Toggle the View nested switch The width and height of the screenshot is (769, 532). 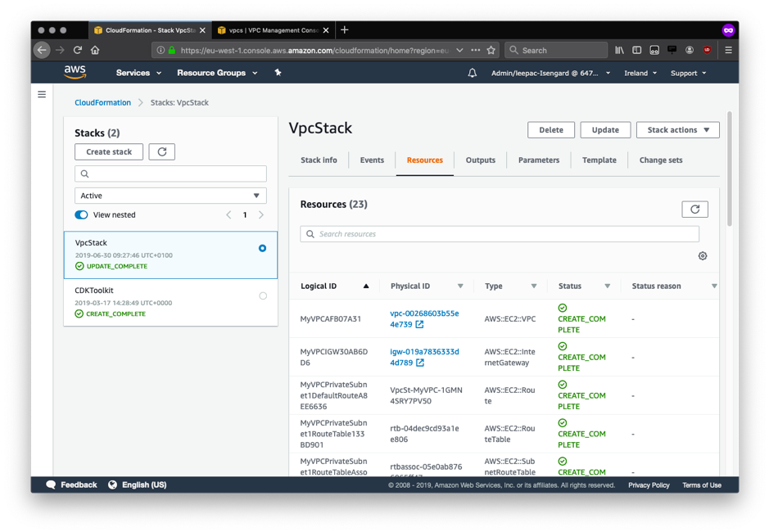(81, 214)
